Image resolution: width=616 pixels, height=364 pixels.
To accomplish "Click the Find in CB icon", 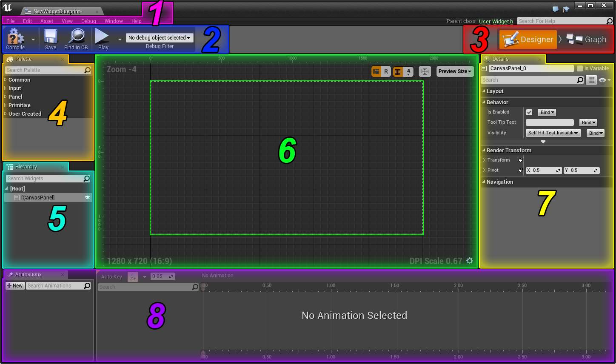I will point(77,37).
